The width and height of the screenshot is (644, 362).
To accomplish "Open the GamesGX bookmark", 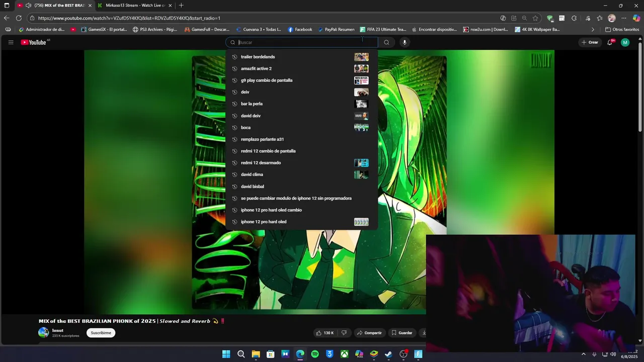I will click(x=104, y=30).
